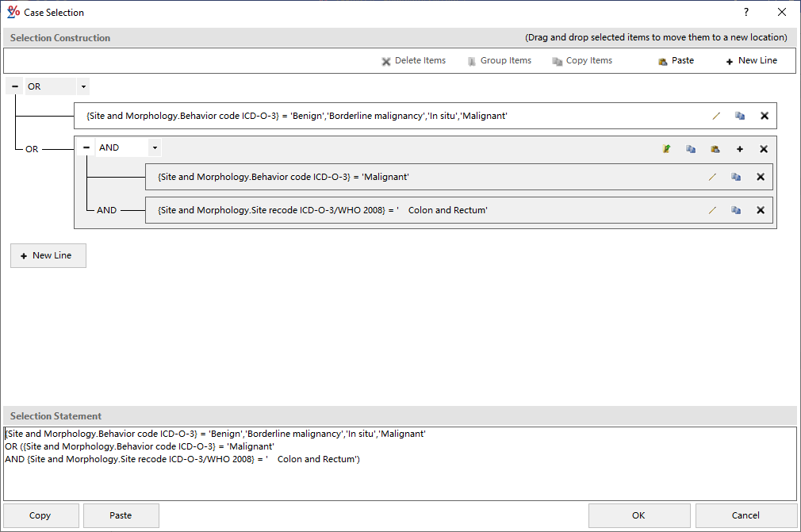This screenshot has width=801, height=532.
Task: Open the OR operator dropdown
Action: pyautogui.click(x=82, y=86)
